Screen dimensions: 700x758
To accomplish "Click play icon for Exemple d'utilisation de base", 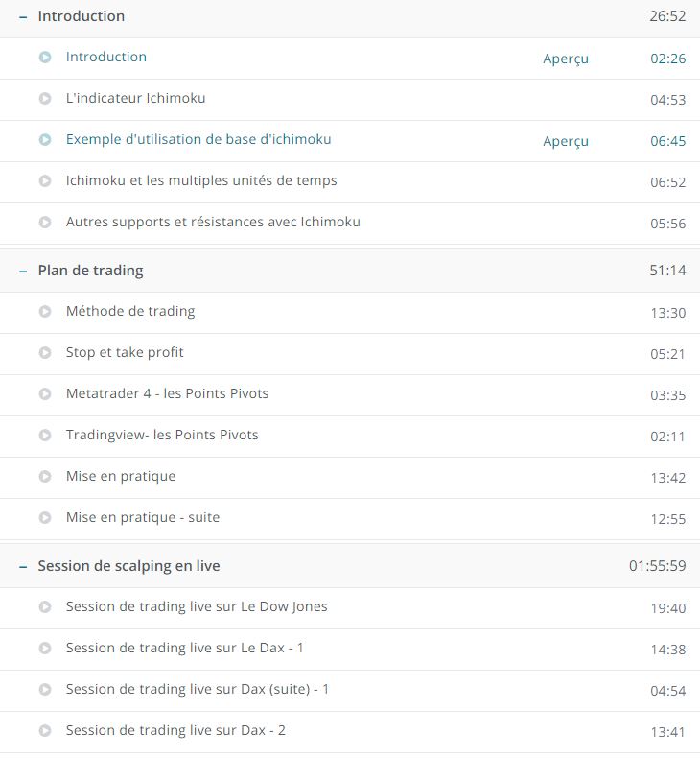I will tap(45, 140).
